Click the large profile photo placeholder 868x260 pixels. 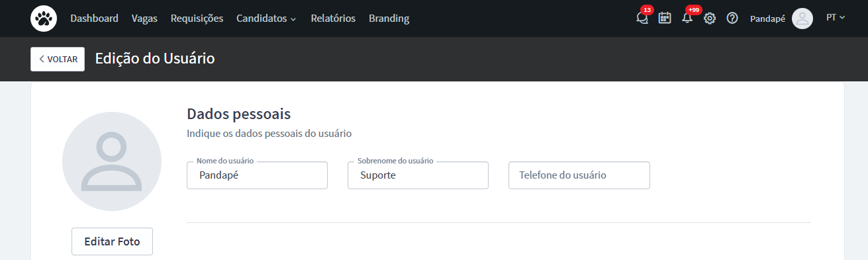[x=112, y=162]
